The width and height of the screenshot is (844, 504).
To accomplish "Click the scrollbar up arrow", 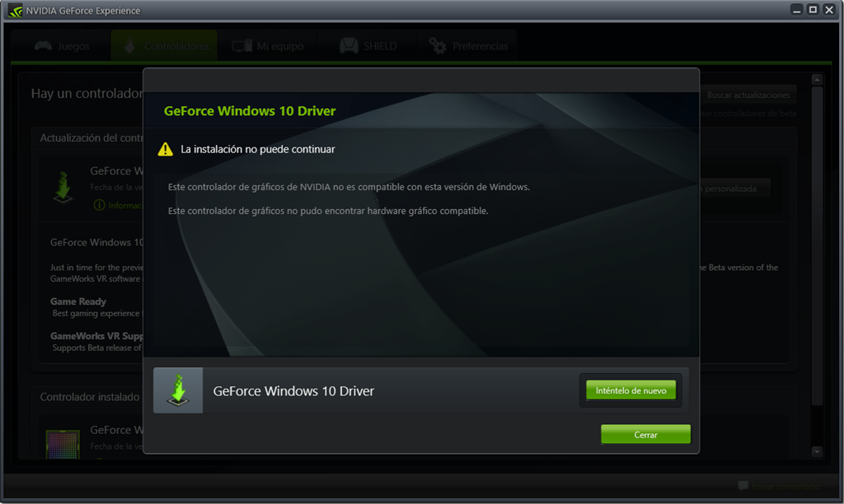I will pos(817,80).
